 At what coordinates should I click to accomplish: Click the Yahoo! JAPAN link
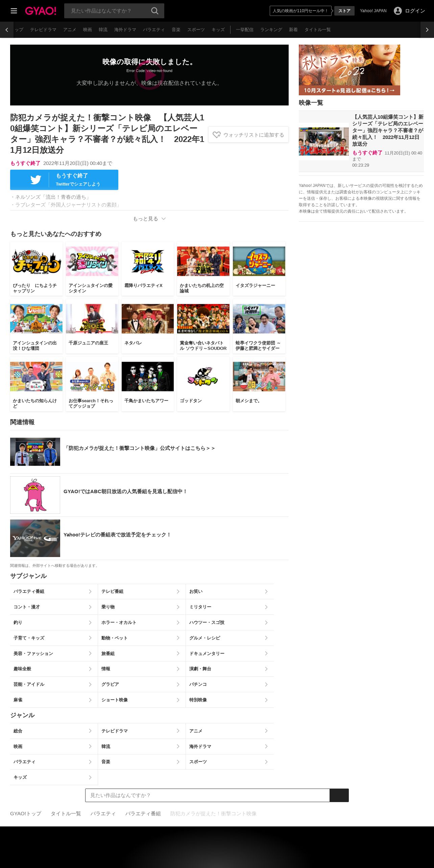(x=373, y=11)
